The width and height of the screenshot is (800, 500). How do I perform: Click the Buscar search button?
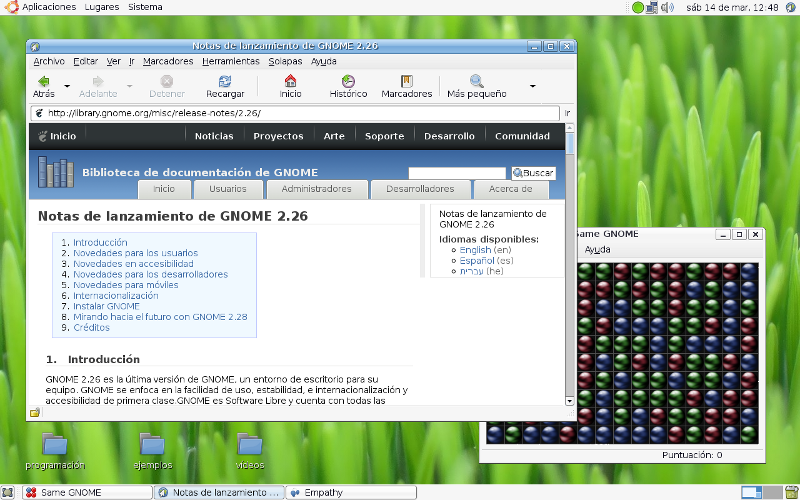coord(533,173)
